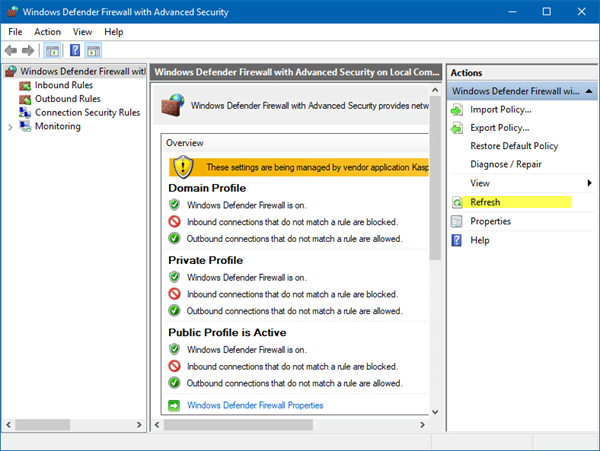Image resolution: width=600 pixels, height=451 pixels.
Task: Open the Action menu
Action: click(47, 32)
